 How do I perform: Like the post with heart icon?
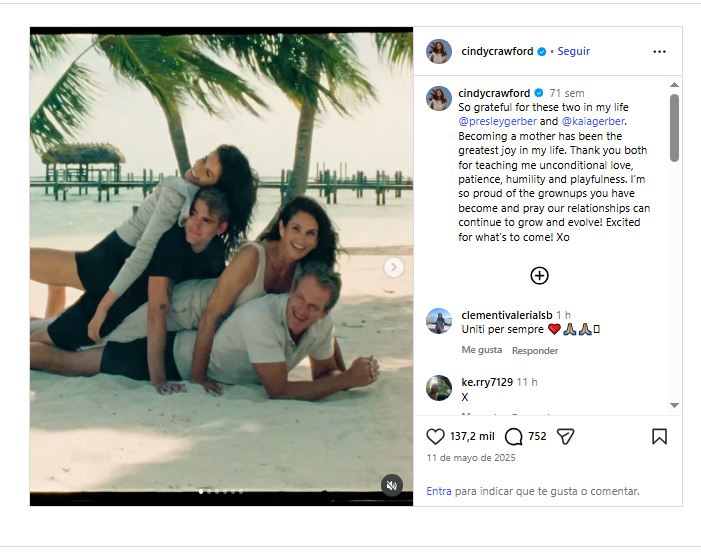pyautogui.click(x=435, y=436)
